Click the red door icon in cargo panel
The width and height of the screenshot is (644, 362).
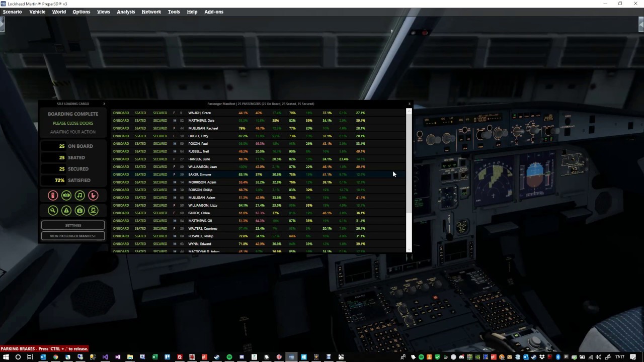click(53, 196)
